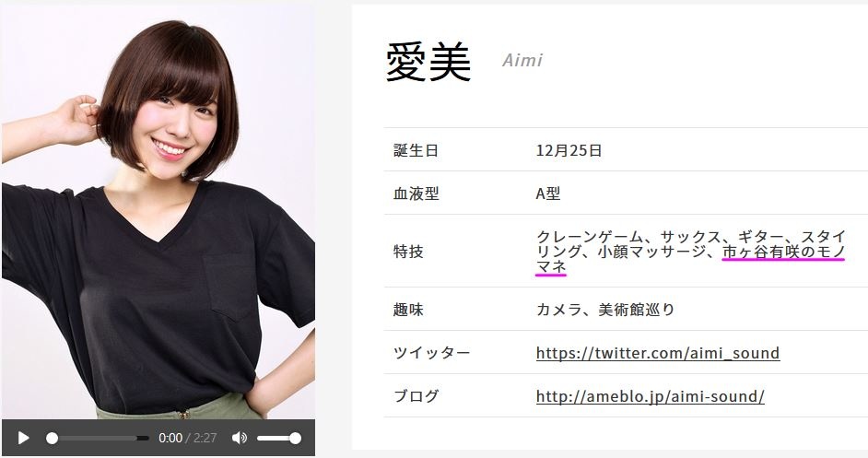
Task: Click the A型 blood type value
Action: click(548, 194)
